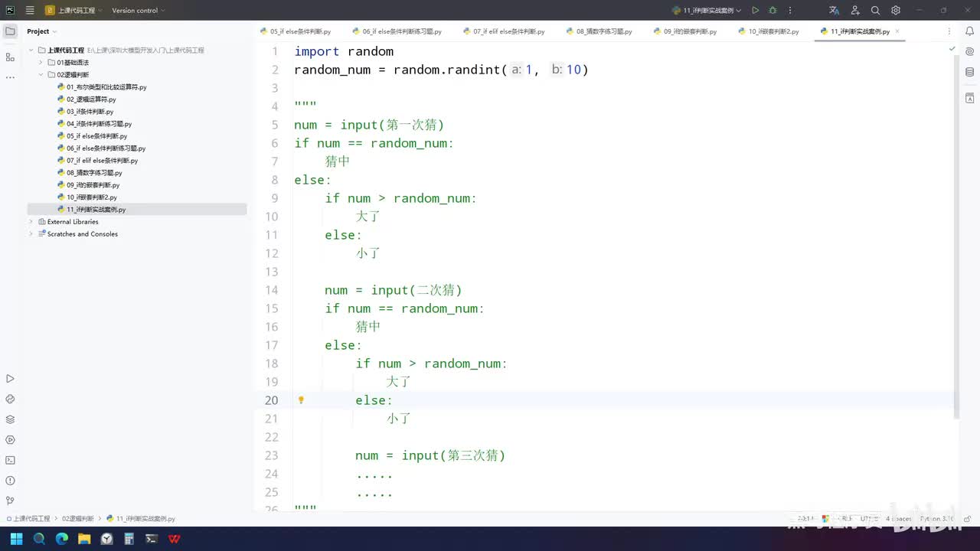Screen dimensions: 980x551
Task: Collapse the 上课代码工程 root folder
Action: click(x=31, y=51)
